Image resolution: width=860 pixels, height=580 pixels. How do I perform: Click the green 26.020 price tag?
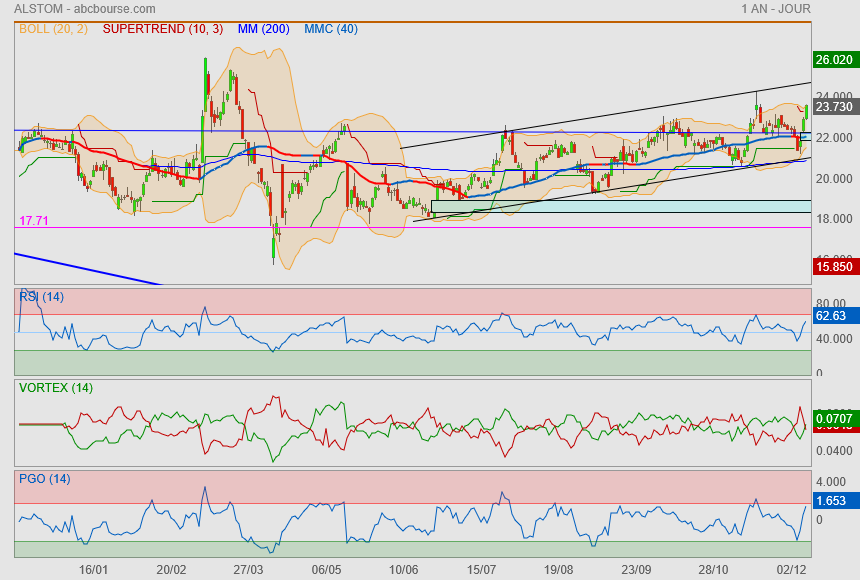(834, 60)
